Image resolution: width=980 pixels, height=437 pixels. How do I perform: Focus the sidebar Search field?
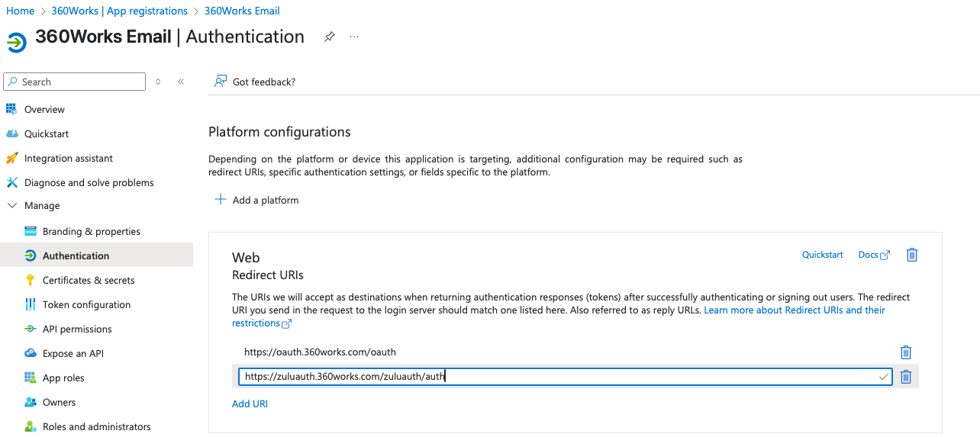point(74,82)
